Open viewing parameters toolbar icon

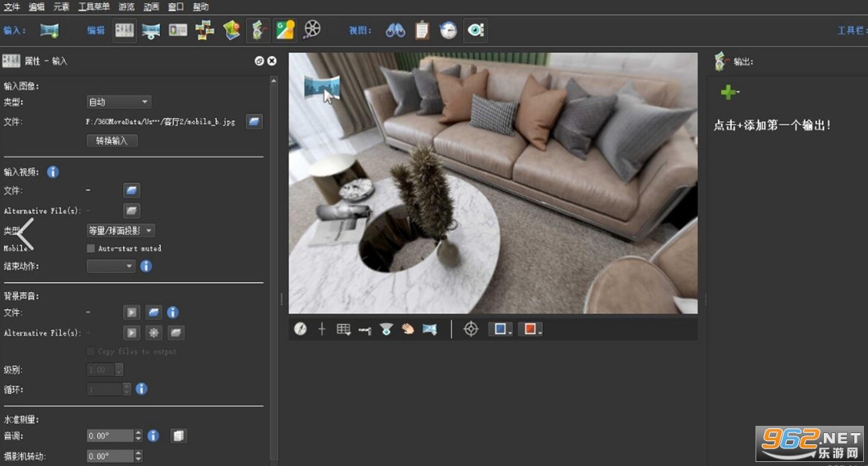click(x=150, y=31)
